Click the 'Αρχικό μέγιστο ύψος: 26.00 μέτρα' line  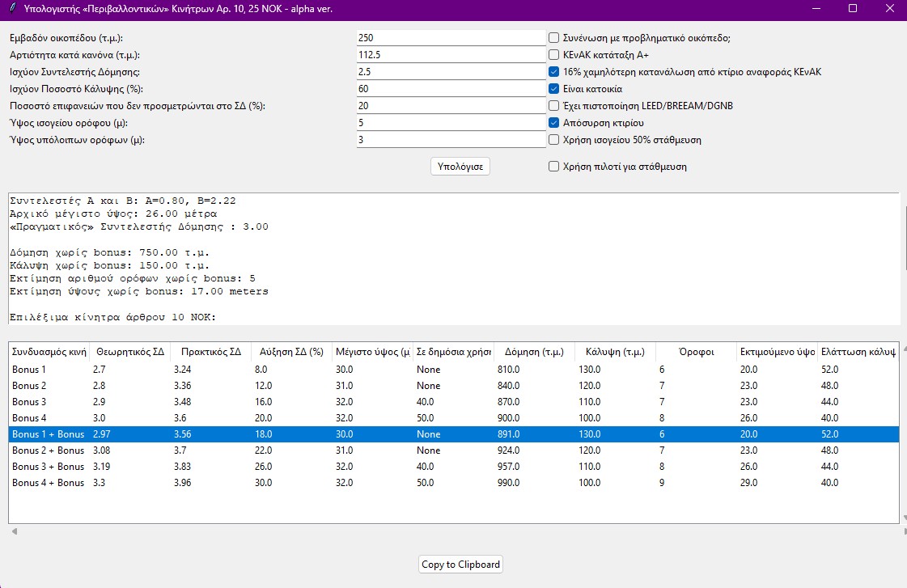113,214
